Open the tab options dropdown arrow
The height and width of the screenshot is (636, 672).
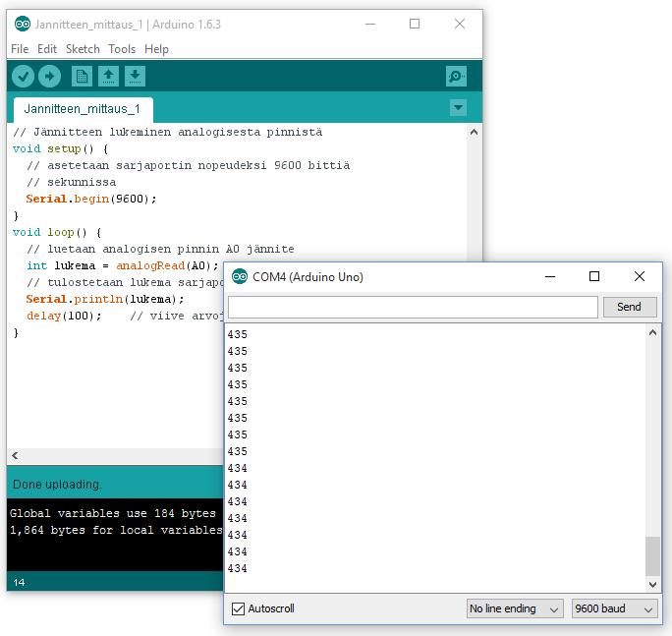click(x=458, y=108)
